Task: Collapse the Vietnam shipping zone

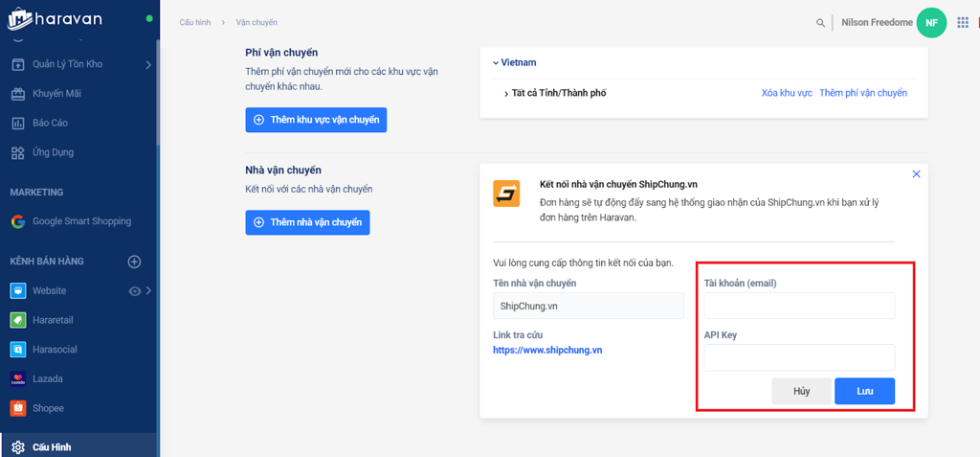Action: click(x=496, y=62)
